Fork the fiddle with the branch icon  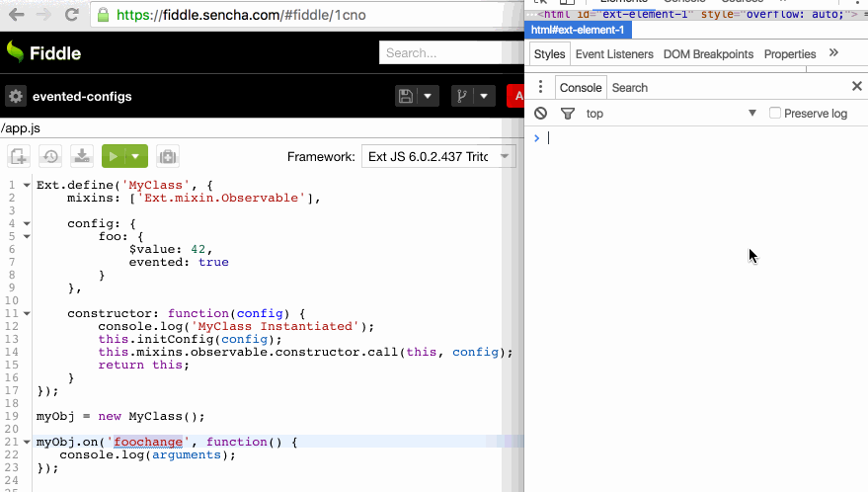(462, 97)
